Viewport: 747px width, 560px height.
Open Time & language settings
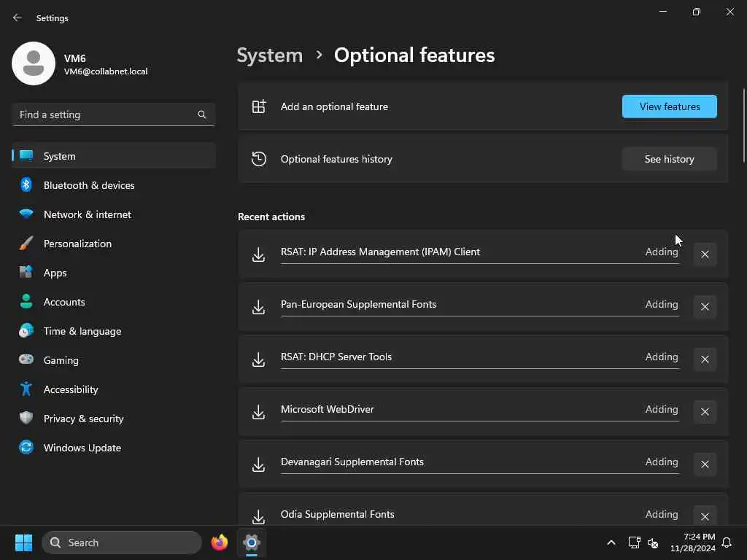[82, 331]
